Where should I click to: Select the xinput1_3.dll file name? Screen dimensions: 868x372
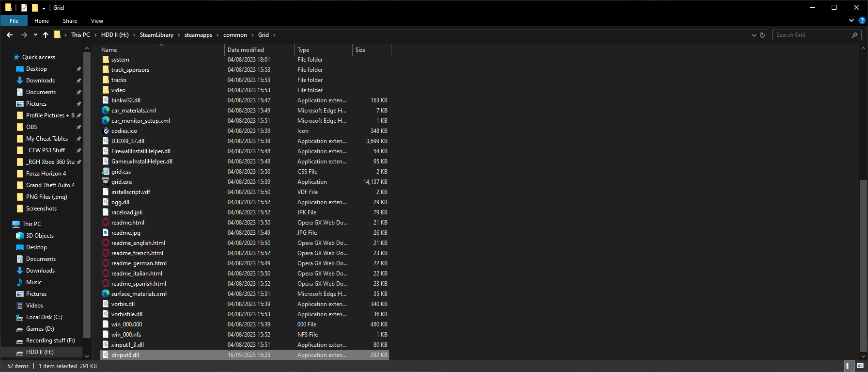click(127, 345)
